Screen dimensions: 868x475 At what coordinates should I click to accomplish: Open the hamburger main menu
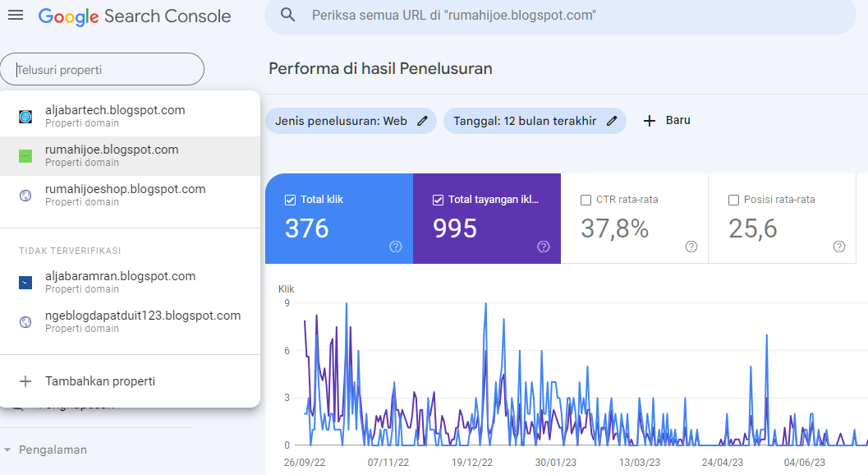pos(16,16)
